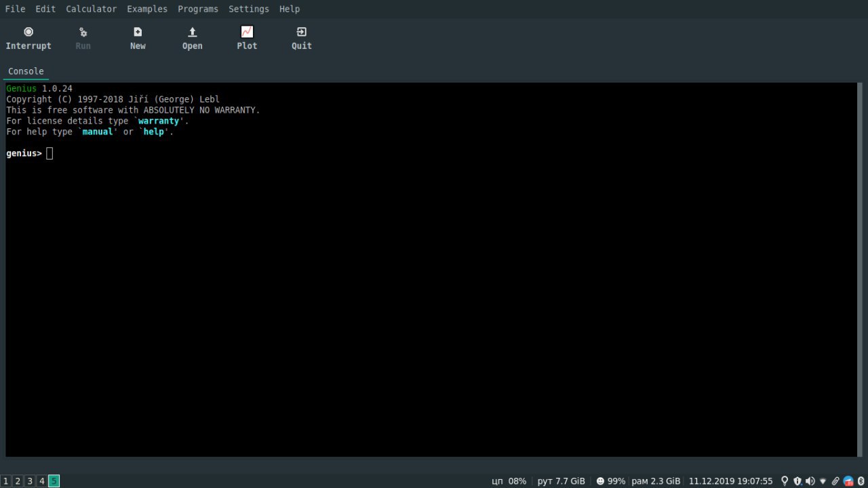This screenshot has height=488, width=868.
Task: Click the console vertical scrollbar
Action: 861,269
